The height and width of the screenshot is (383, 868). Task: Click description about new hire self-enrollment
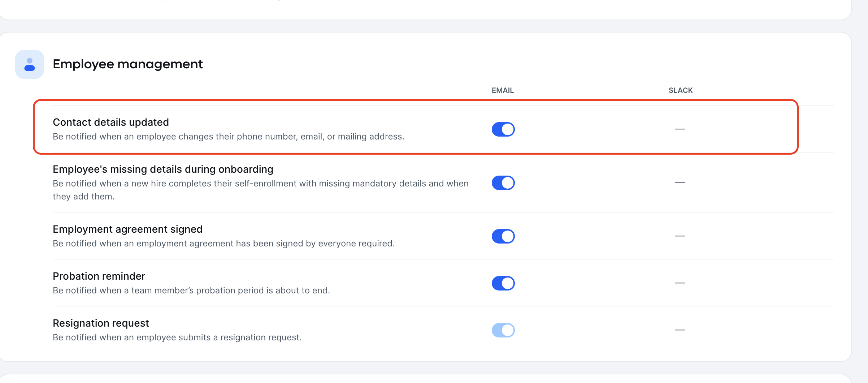(x=261, y=190)
